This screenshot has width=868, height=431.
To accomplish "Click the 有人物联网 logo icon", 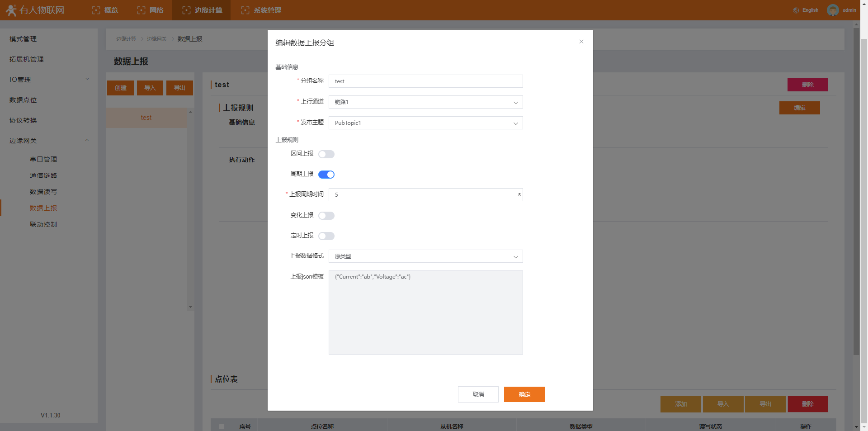I will (x=11, y=10).
